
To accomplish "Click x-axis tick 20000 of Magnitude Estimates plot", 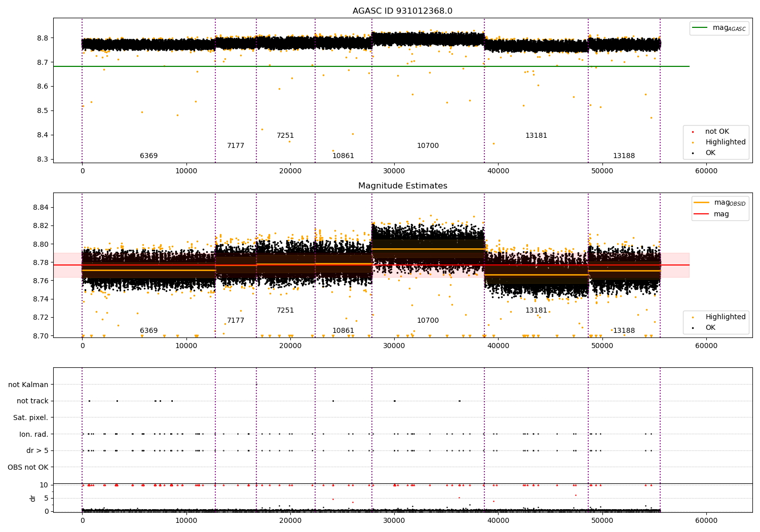I will tap(290, 346).
